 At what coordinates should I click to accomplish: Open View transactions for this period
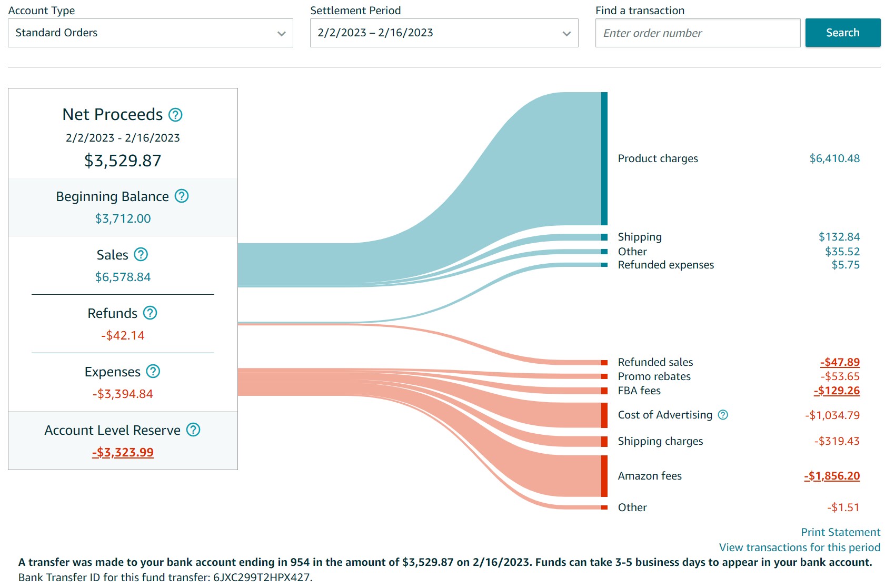(799, 547)
